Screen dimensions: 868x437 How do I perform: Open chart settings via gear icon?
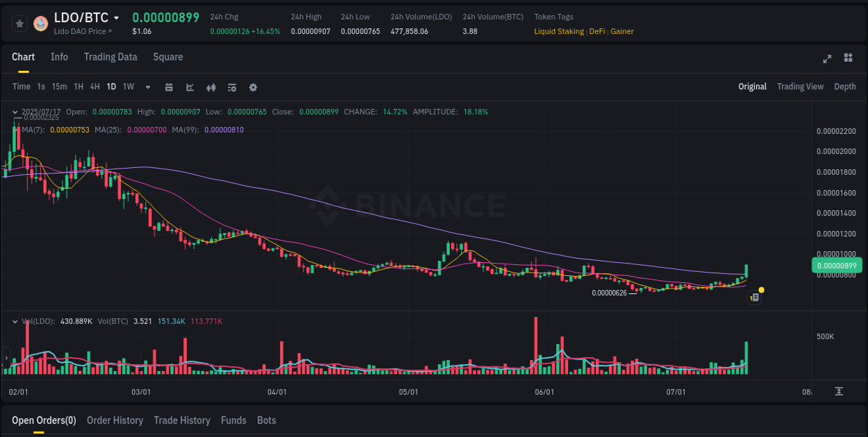253,87
